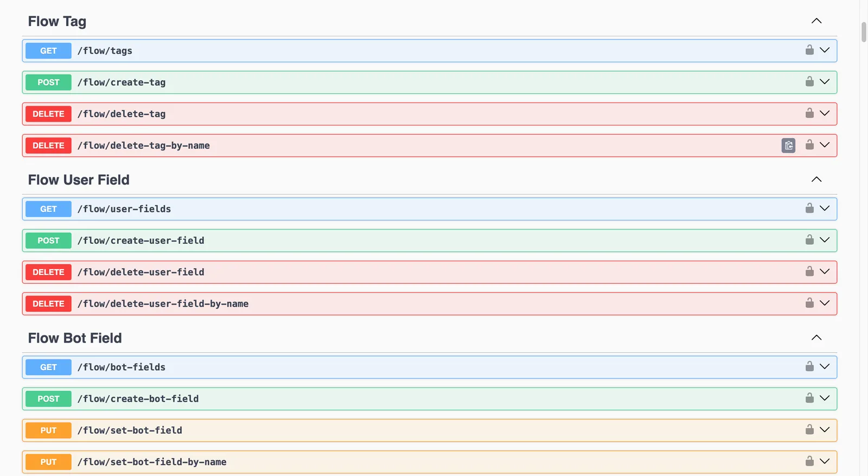Click the Flow Bot Field heading
The height and width of the screenshot is (476, 868).
click(x=75, y=338)
